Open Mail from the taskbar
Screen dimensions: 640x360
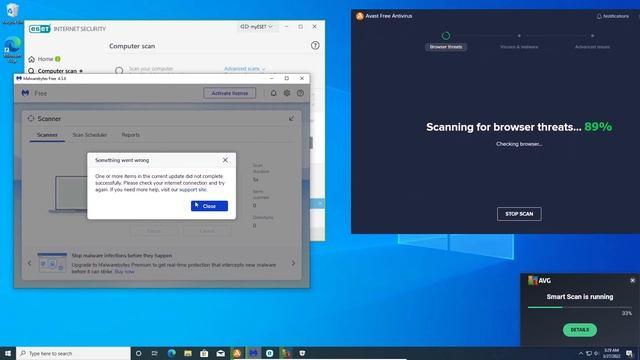click(x=220, y=353)
